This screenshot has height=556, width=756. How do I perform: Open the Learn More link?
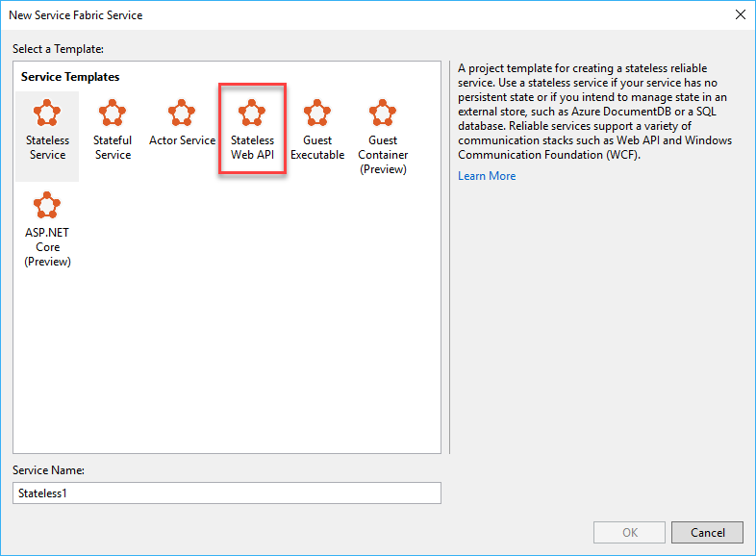(487, 176)
